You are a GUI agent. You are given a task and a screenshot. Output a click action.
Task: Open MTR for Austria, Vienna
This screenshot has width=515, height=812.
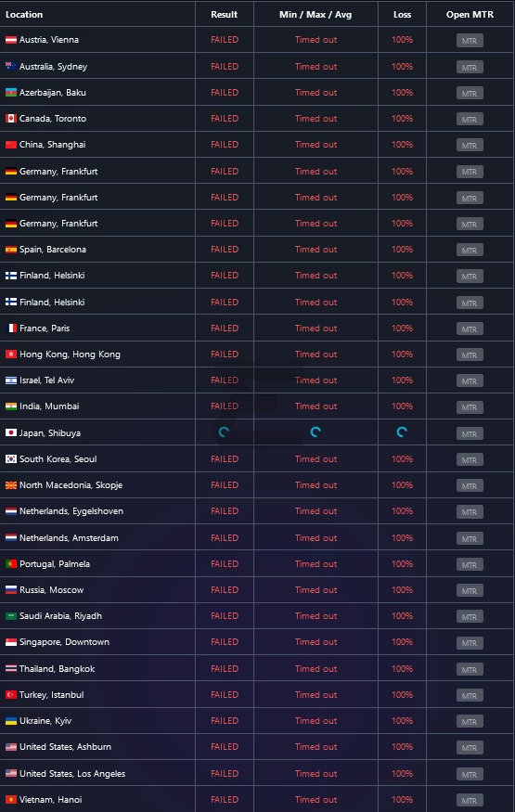(x=470, y=41)
